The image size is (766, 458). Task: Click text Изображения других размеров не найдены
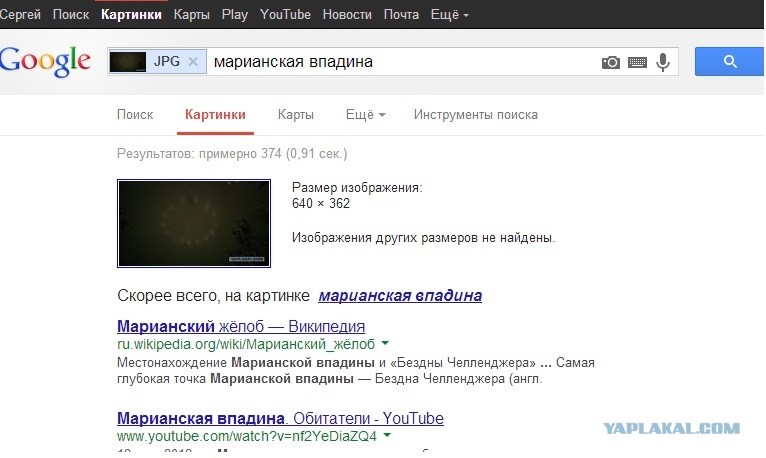(x=424, y=238)
